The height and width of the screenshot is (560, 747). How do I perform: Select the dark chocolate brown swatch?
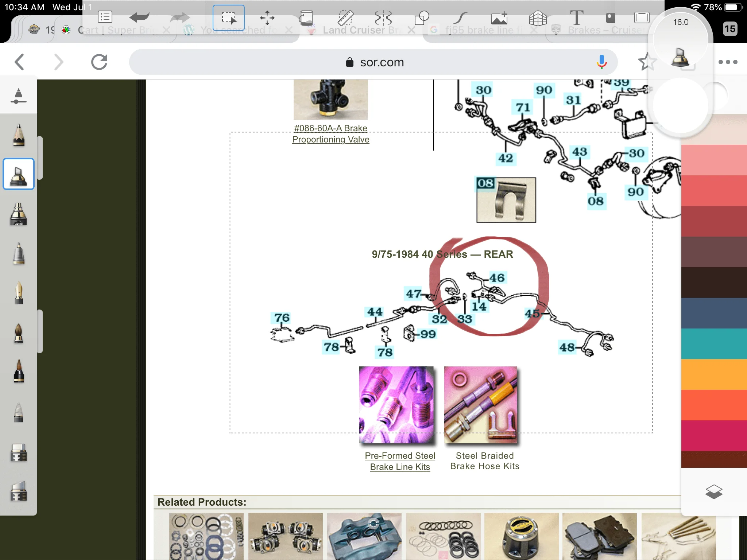[714, 283]
